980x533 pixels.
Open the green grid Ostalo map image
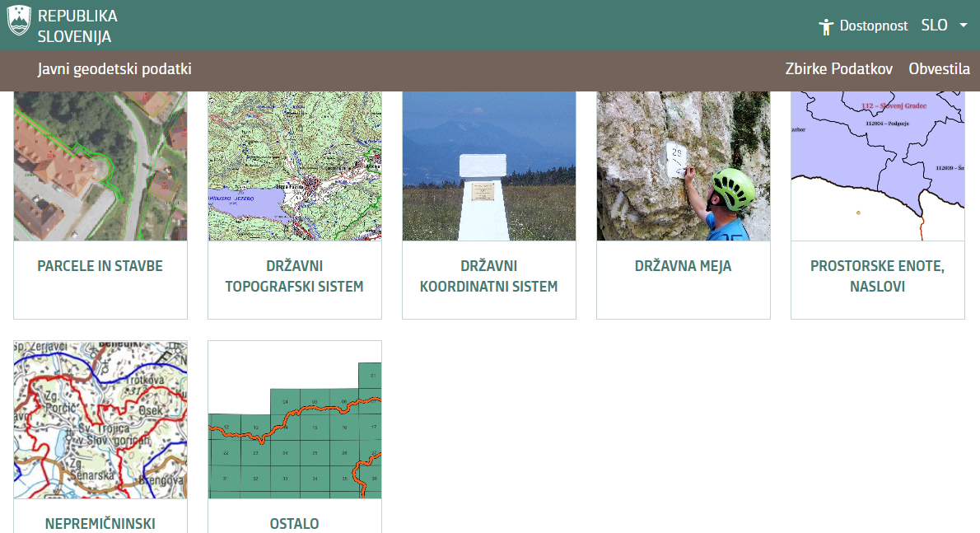(x=295, y=419)
